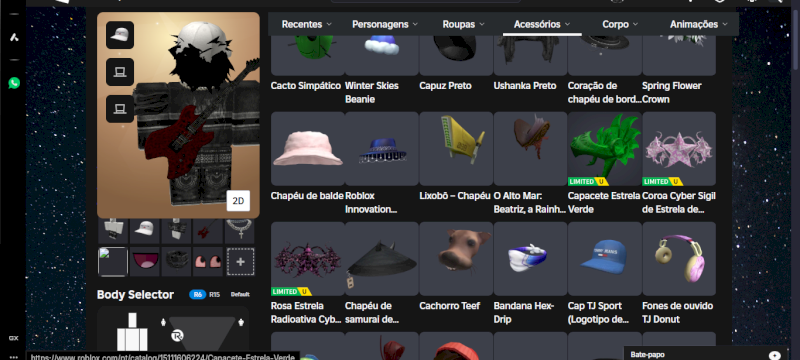This screenshot has width=800, height=360.
Task: Click the O Alto Mar Beatriz hat image
Action: tap(530, 149)
